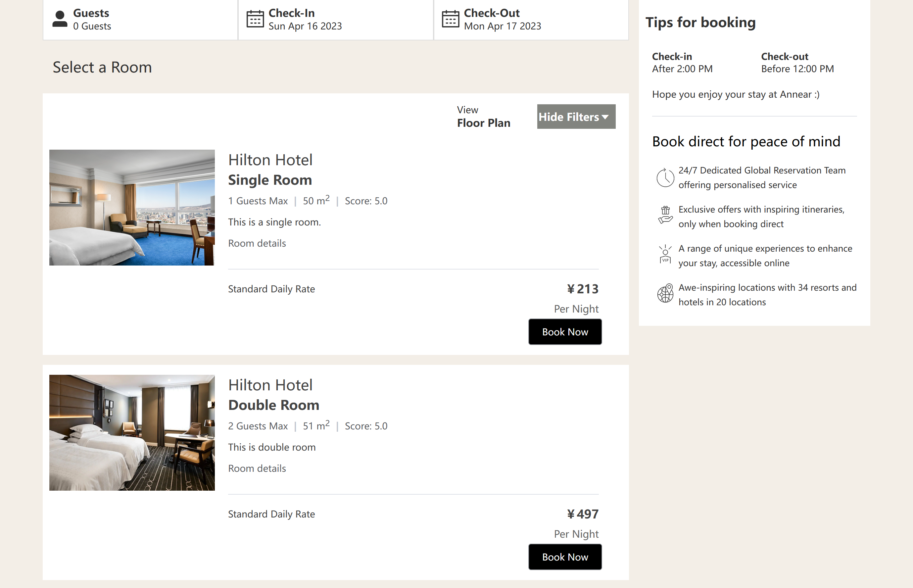Book the Double Room now
Viewport: 913px width, 588px height.
(x=565, y=557)
